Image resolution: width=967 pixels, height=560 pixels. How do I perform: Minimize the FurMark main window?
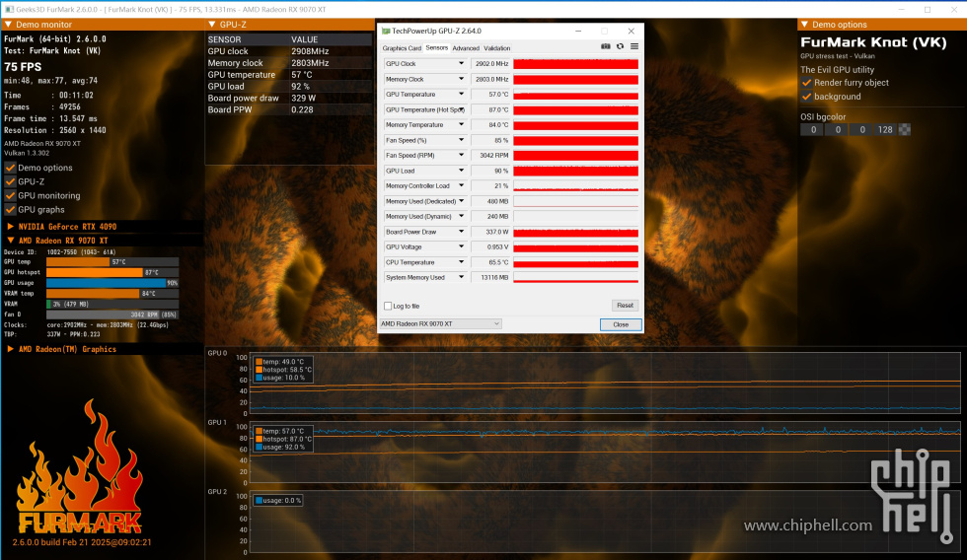point(902,9)
